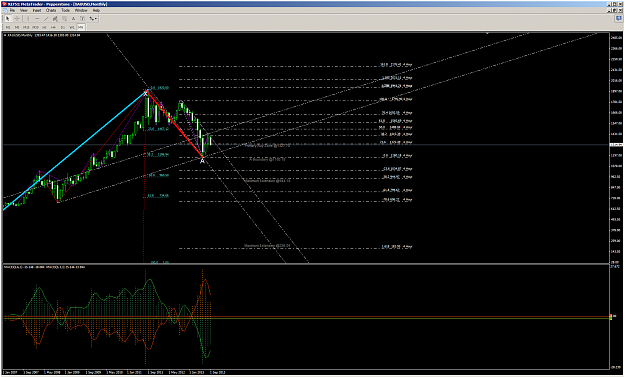Switch chart to D1 timeframe
Image resolution: width=625 pixels, height=377 pixels.
pyautogui.click(x=63, y=27)
